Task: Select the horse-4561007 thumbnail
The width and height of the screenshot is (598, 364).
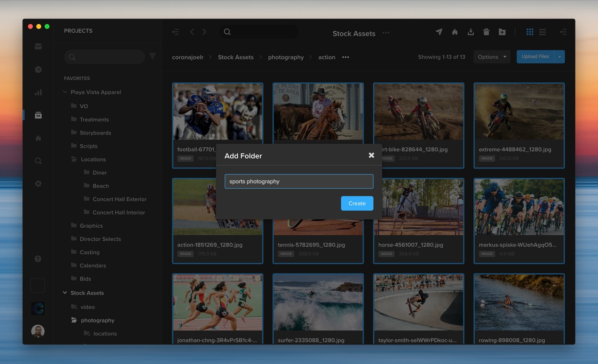Action: 419,207
